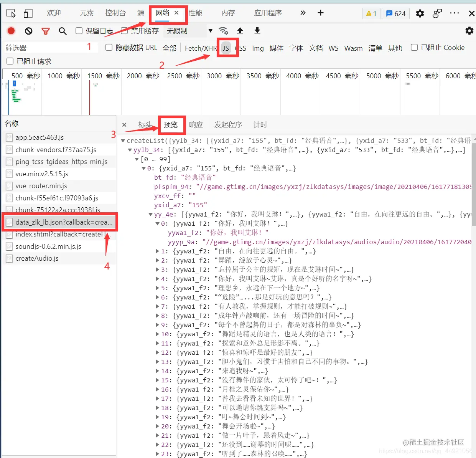Expand entry 5: 理想乡，永远在下一个地方
The width and height of the screenshot is (476, 458).
[x=158, y=288]
